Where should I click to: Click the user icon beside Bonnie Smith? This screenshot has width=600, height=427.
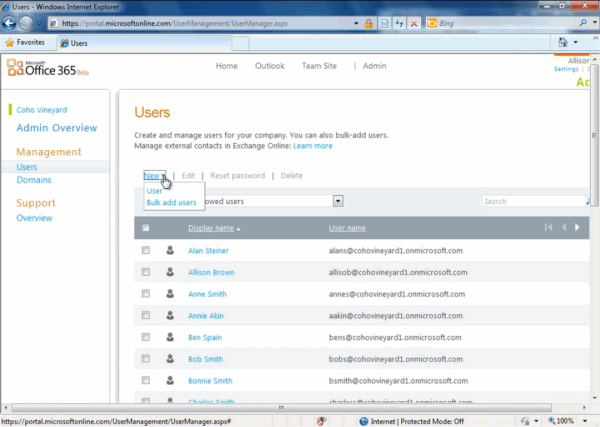(x=170, y=380)
